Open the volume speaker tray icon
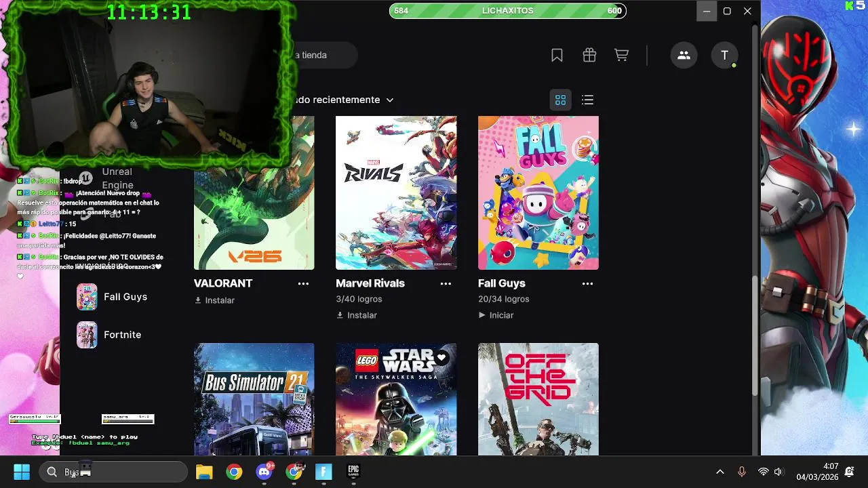Viewport: 868px width, 488px height. pos(778,472)
